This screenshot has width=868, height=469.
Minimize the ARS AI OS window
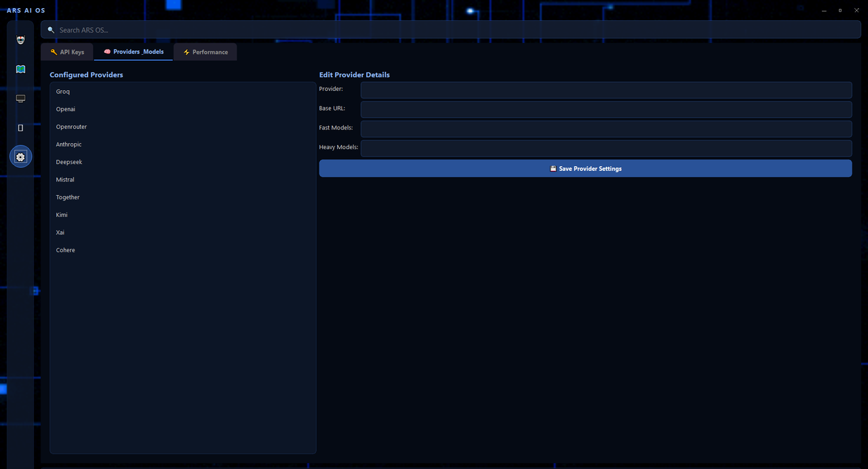coord(824,11)
